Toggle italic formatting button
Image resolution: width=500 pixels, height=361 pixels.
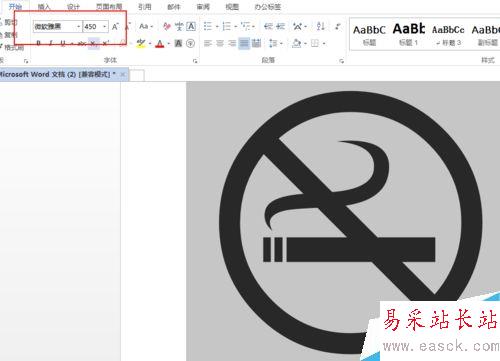point(50,43)
